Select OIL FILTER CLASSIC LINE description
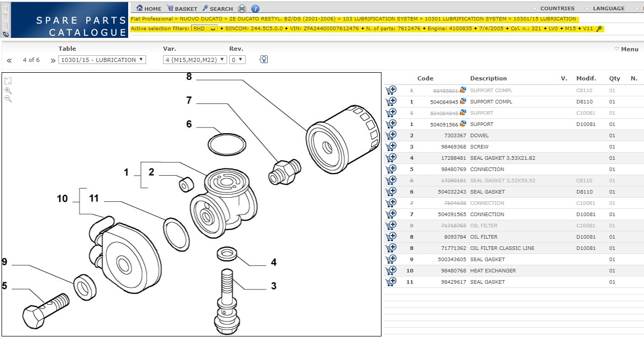644x338 pixels. tap(502, 248)
